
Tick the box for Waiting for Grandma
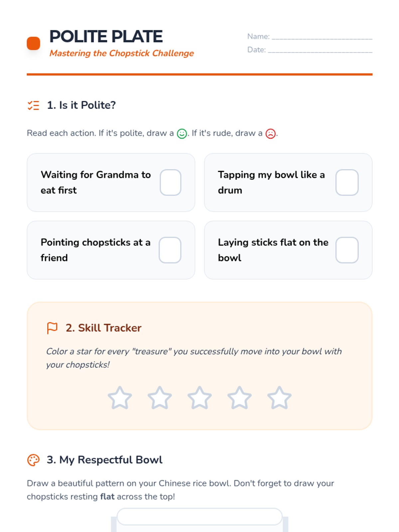(x=170, y=183)
